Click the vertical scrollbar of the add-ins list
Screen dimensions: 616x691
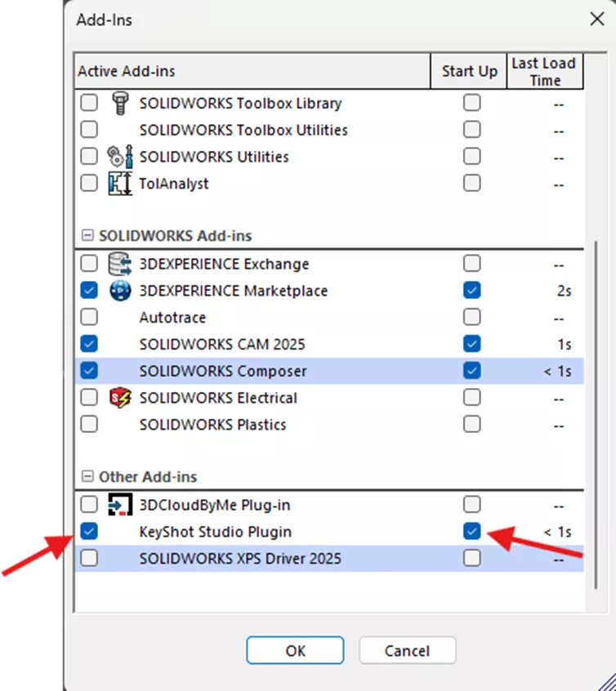(x=596, y=414)
